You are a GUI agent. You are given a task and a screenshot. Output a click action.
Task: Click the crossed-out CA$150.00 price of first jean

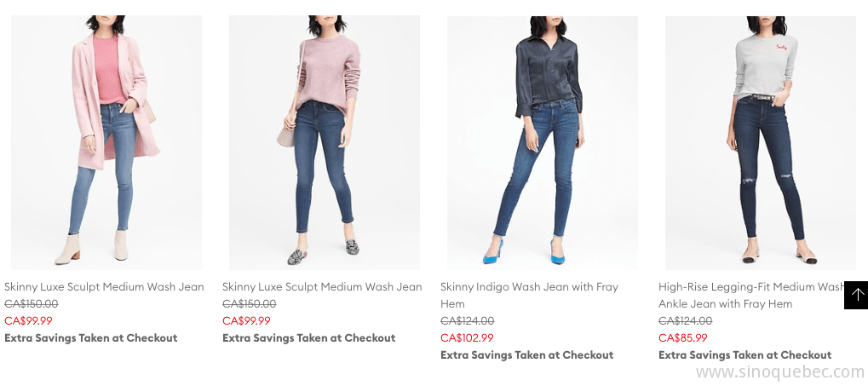pos(31,304)
